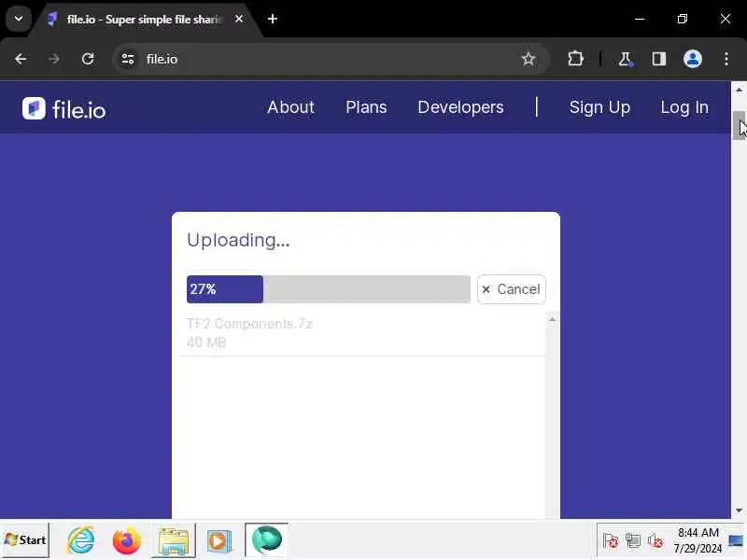
Task: Open the Chrome profile avatar
Action: click(x=693, y=59)
